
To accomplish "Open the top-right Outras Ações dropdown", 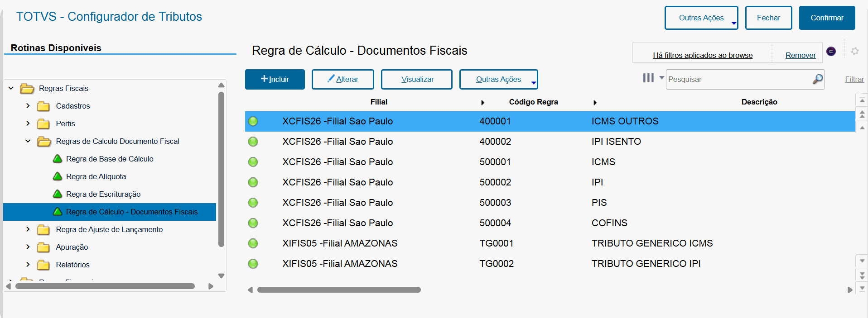I will [701, 18].
